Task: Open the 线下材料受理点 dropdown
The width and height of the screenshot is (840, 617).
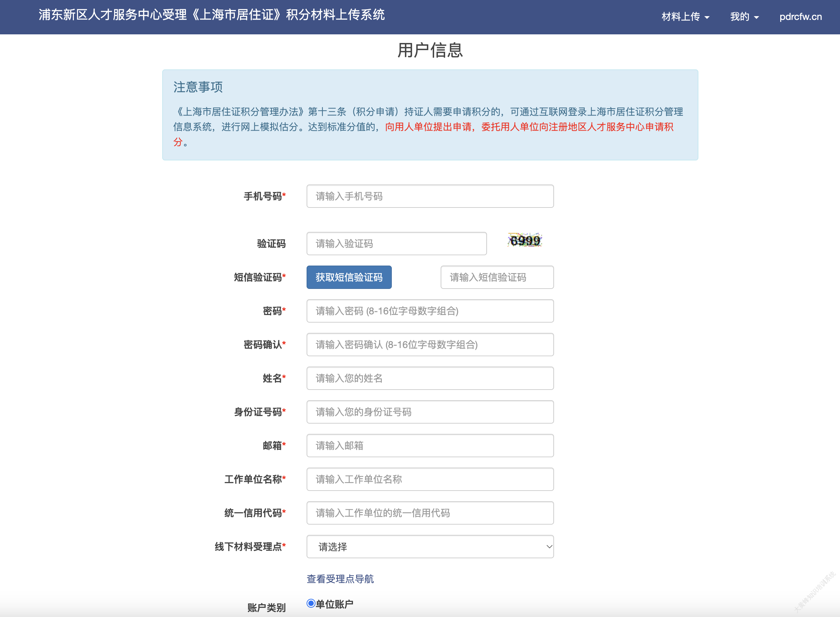Action: tap(430, 547)
